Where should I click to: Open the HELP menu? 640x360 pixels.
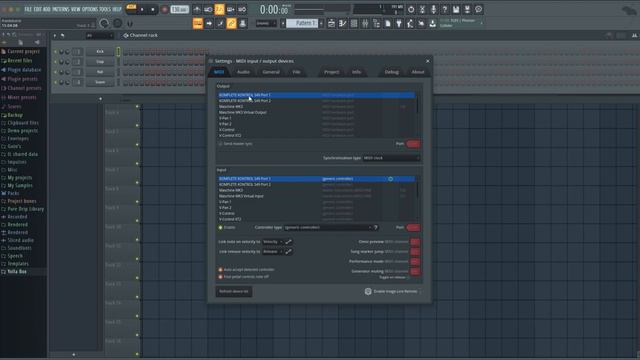117,9
